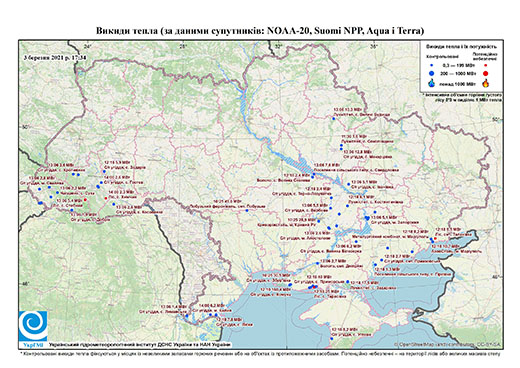Click the OpenStreetMap contributors attribution link
Viewport: 520px width, 368px height.
[x=448, y=344]
